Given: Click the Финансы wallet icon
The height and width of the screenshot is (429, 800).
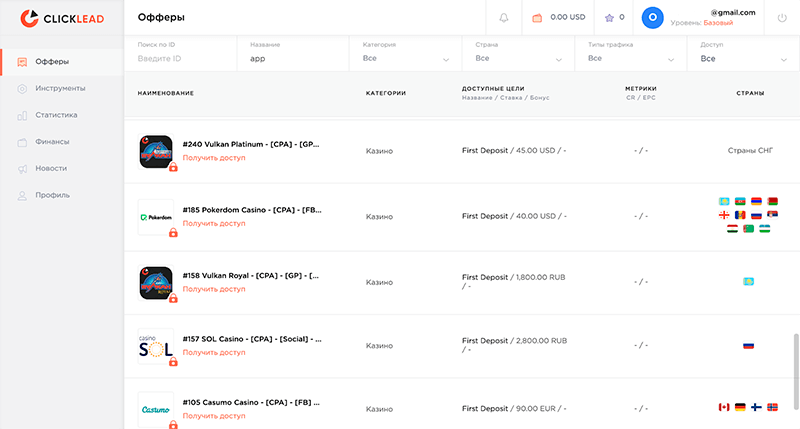Looking at the screenshot, I should pos(22,142).
